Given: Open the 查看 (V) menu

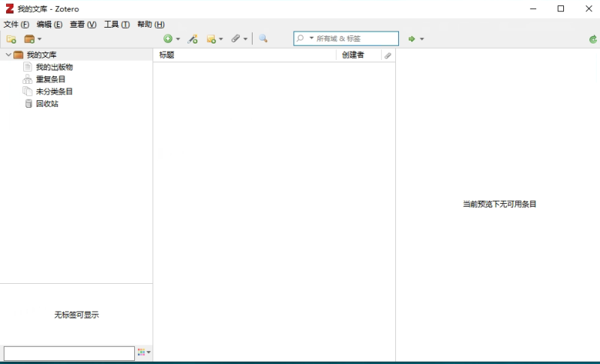Looking at the screenshot, I should (x=83, y=25).
